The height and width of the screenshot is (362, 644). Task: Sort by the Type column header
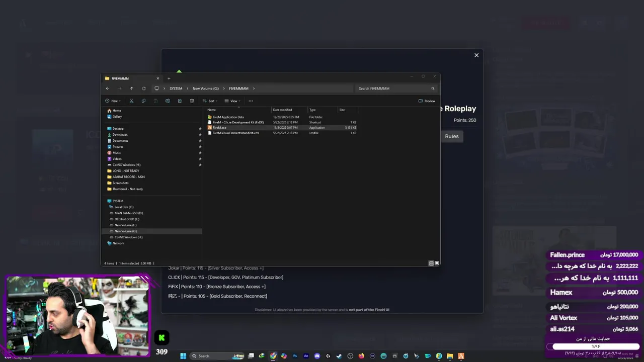323,110
